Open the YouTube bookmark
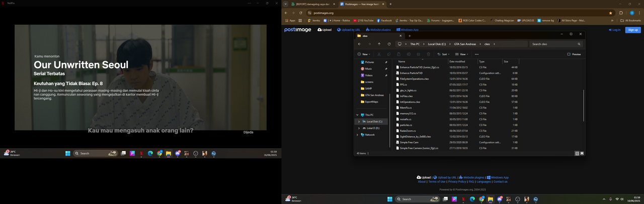The height and width of the screenshot is (204, 644). tap(363, 21)
